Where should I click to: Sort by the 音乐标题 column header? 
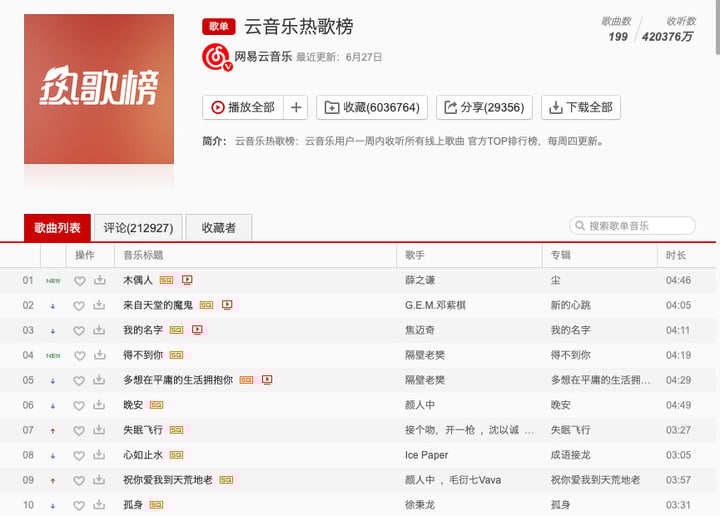tap(143, 255)
